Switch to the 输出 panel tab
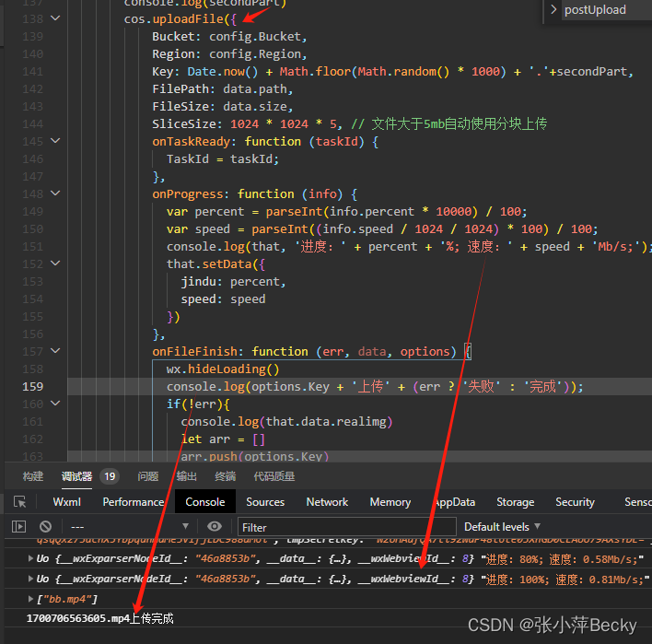This screenshot has width=652, height=644. (186, 476)
